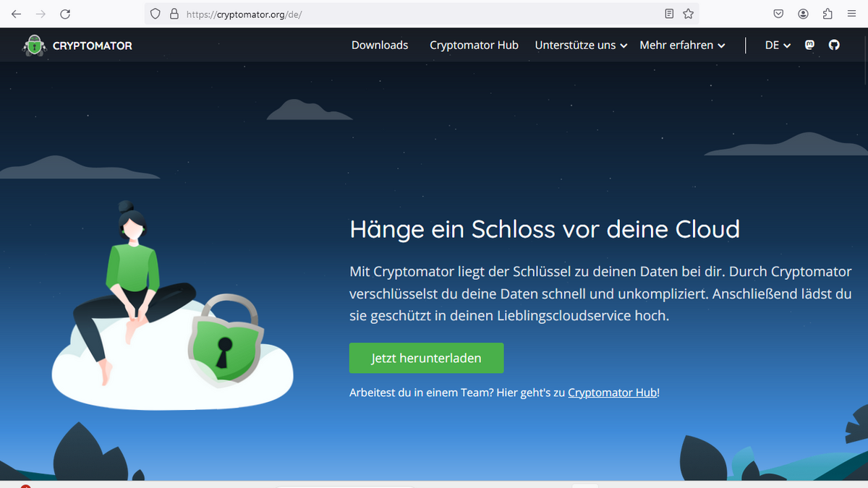Click the Cryptomator robot logo icon

pos(34,46)
